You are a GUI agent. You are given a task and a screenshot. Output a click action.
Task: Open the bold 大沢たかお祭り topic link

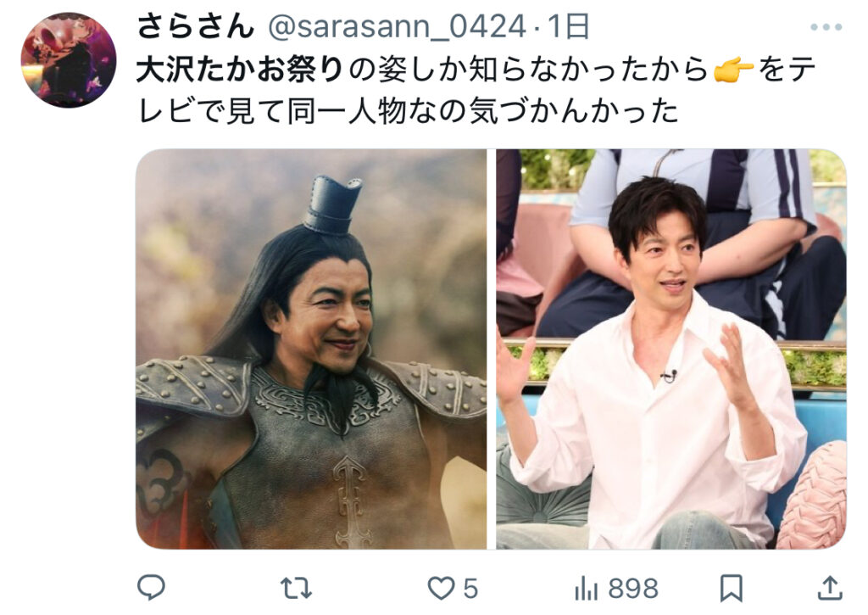pyautogui.click(x=240, y=70)
